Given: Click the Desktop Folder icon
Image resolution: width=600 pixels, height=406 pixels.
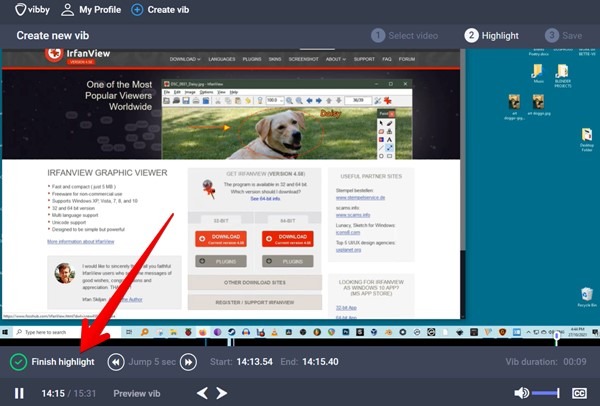Looking at the screenshot, I should tap(587, 140).
